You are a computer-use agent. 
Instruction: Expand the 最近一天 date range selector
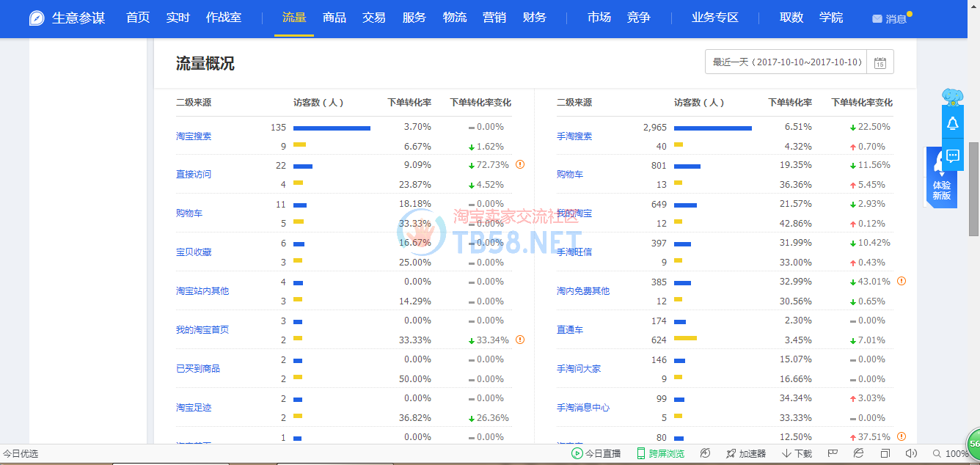(x=786, y=62)
